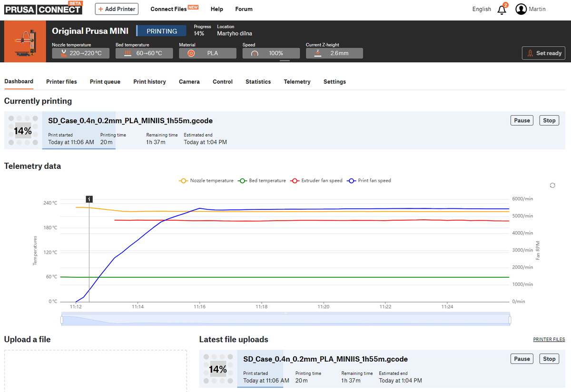Click the PRINTING status badge
This screenshot has height=392, width=571.
[x=161, y=31]
